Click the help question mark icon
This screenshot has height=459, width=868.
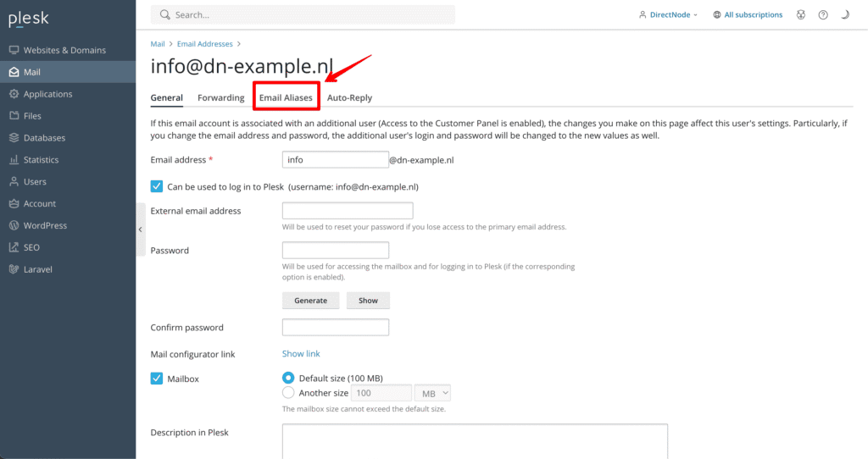click(x=823, y=15)
